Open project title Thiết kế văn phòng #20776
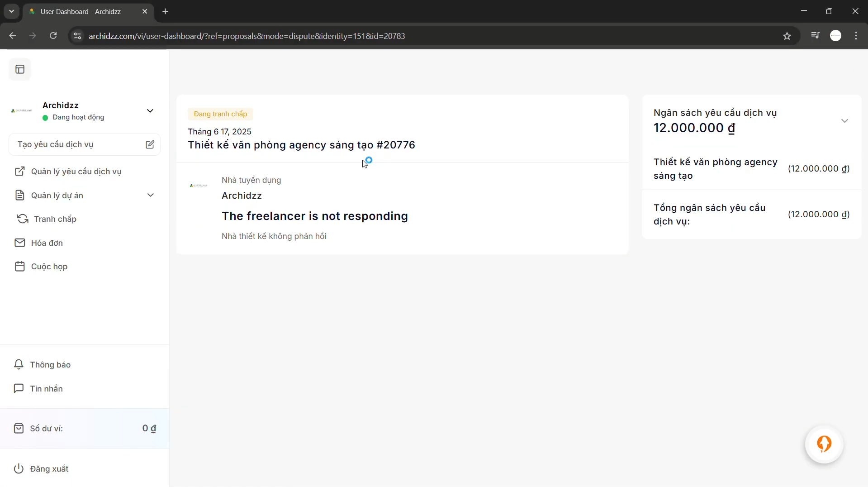This screenshot has height=487, width=868. tap(301, 145)
